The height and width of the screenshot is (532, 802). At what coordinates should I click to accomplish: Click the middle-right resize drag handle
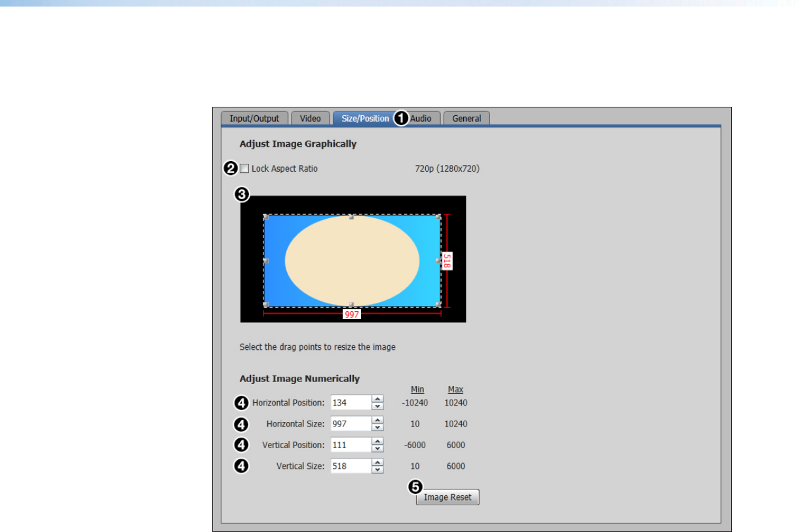(438, 261)
